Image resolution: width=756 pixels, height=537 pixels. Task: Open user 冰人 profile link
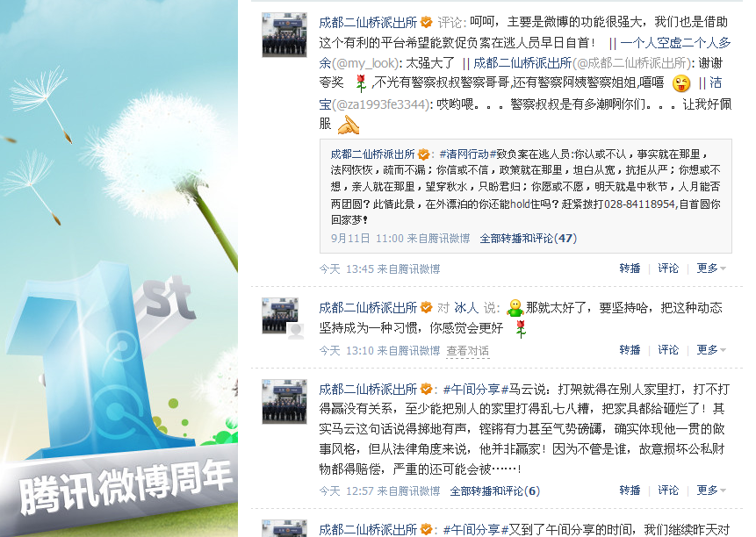[x=466, y=307]
